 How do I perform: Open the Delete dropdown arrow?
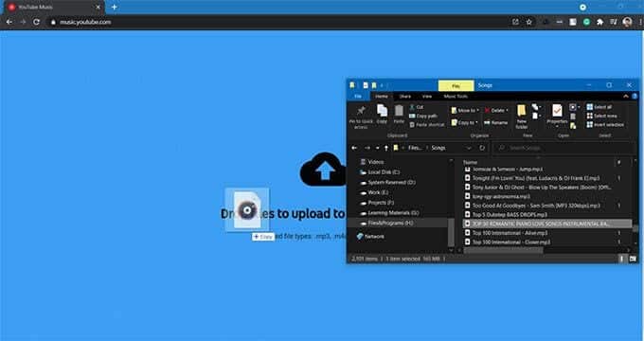pos(508,111)
